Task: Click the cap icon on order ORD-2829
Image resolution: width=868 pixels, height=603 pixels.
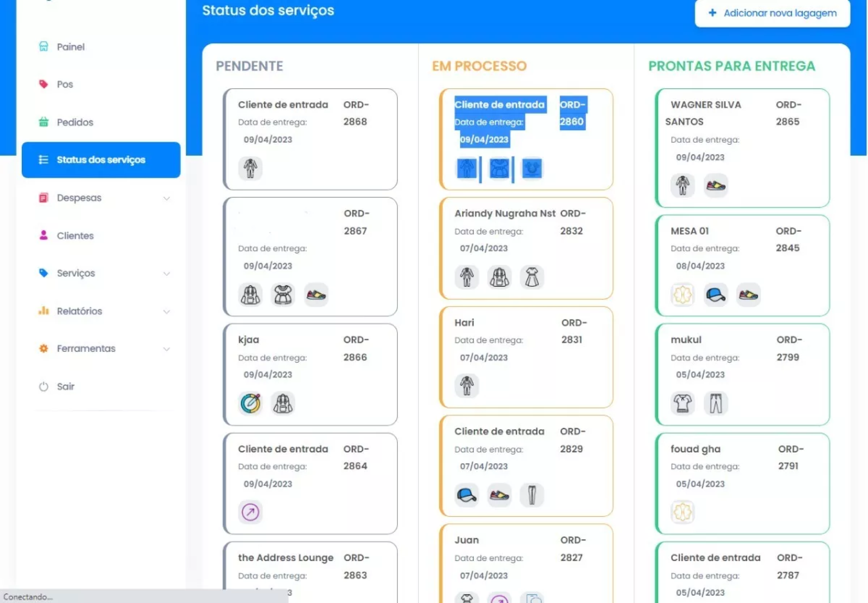Action: tap(466, 495)
